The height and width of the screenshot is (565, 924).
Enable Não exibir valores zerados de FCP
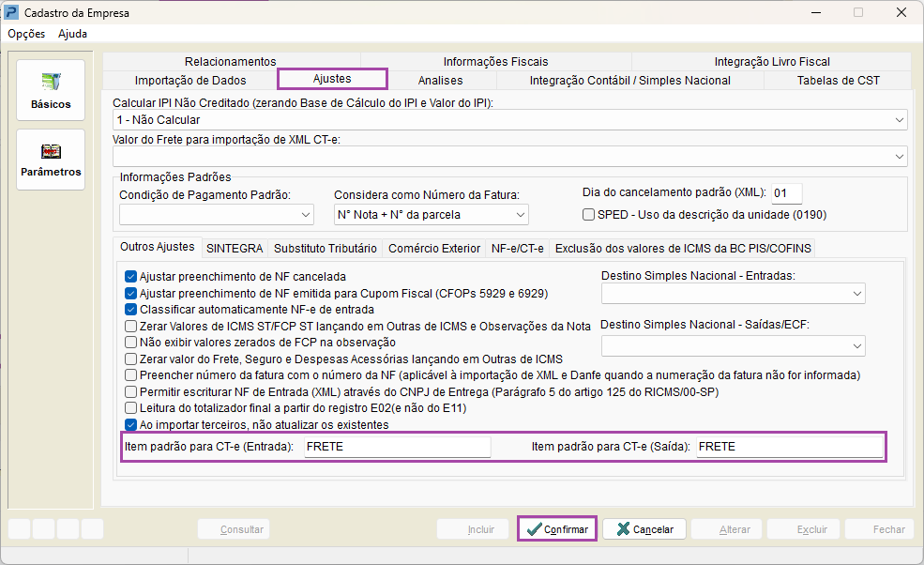coord(131,343)
